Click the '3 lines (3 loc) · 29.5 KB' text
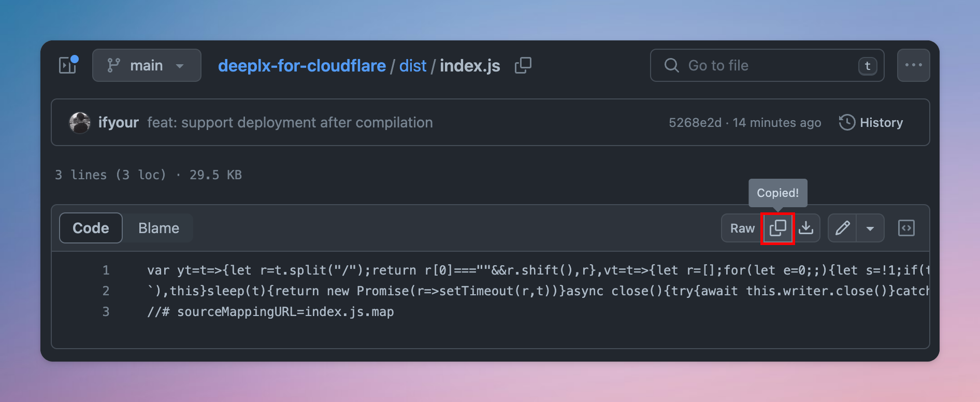The image size is (980, 402). point(148,175)
